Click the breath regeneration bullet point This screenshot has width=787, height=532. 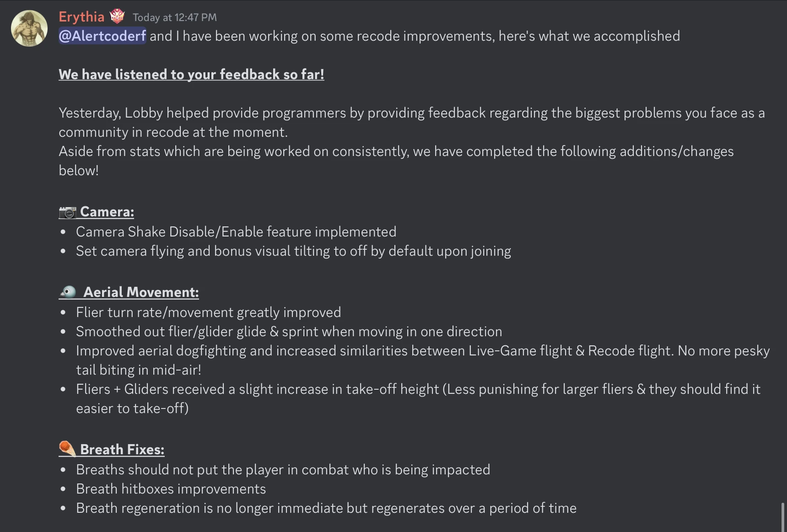pyautogui.click(x=326, y=508)
